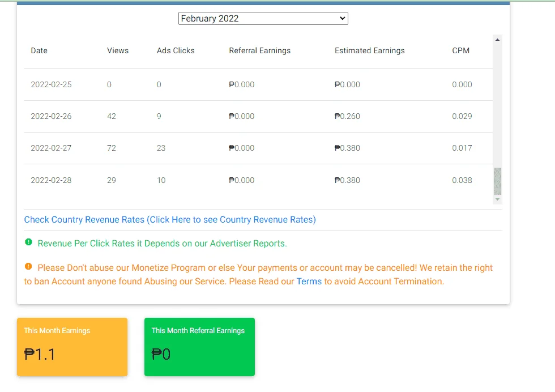This screenshot has height=392, width=555.
Task: Click the ₱0.260 estimated earnings cell
Action: coord(347,117)
